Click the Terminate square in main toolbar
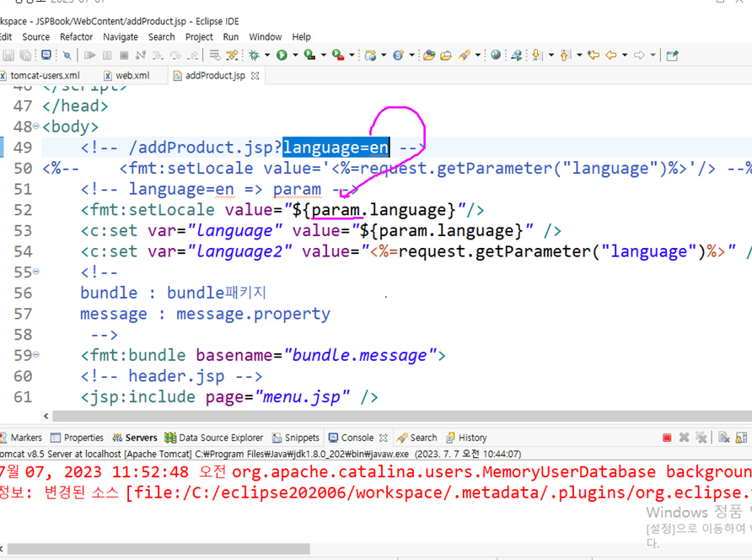752x560 pixels. 124,55
